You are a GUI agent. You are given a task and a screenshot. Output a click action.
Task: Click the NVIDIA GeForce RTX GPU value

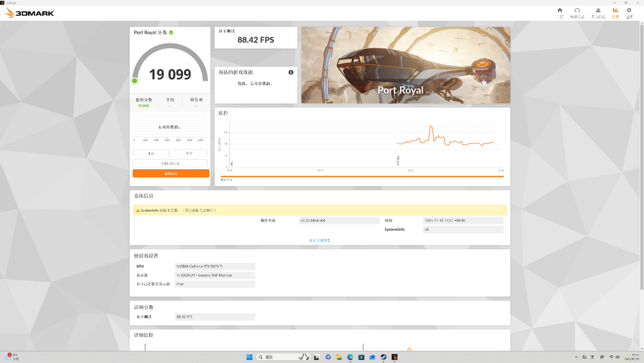click(x=215, y=266)
